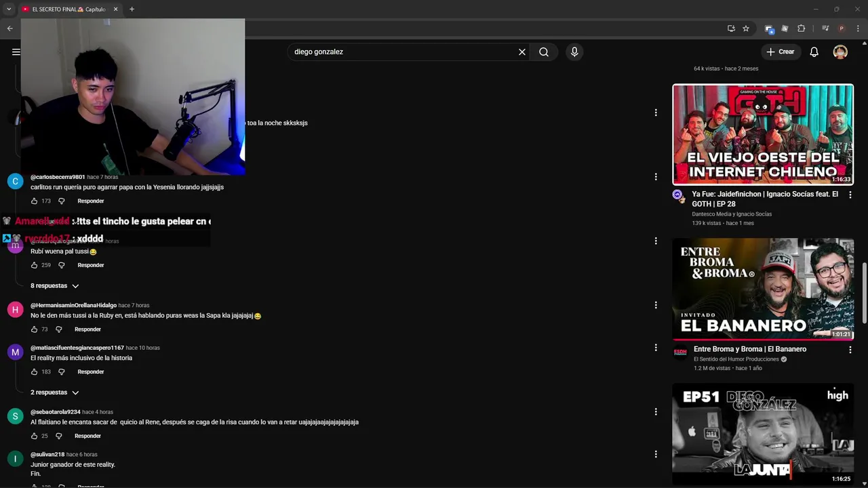Dislike the 'Rubí wuena pal tussi' comment
Screen dimensions: 868x488
(x=61, y=265)
